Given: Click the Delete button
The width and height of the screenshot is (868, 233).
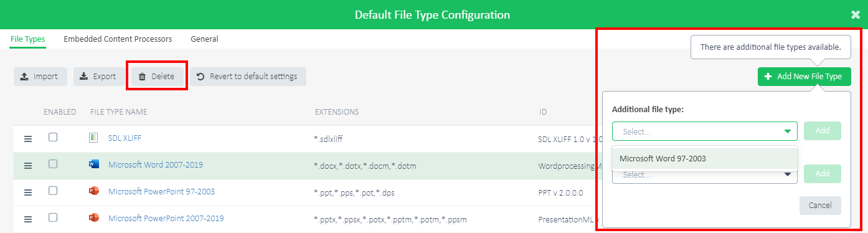Looking at the screenshot, I should tap(157, 77).
